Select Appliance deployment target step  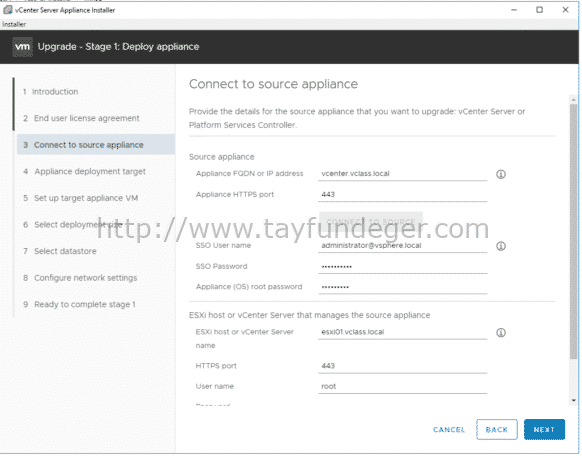point(84,171)
